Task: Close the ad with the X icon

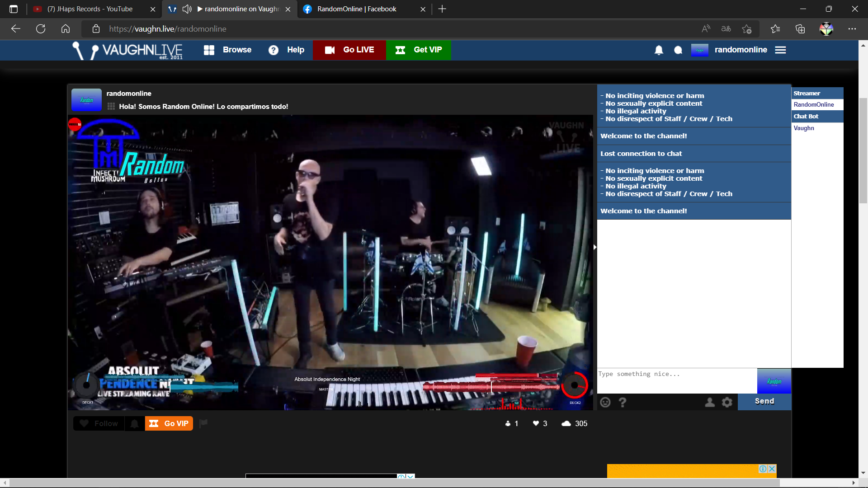Action: (x=772, y=469)
